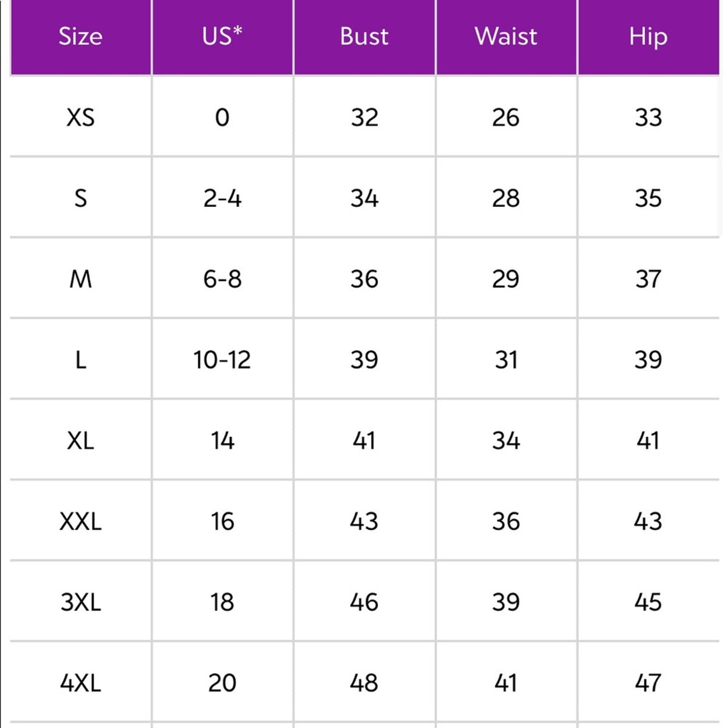
Task: Select US size 6-8 cell
Action: pyautogui.click(x=223, y=278)
